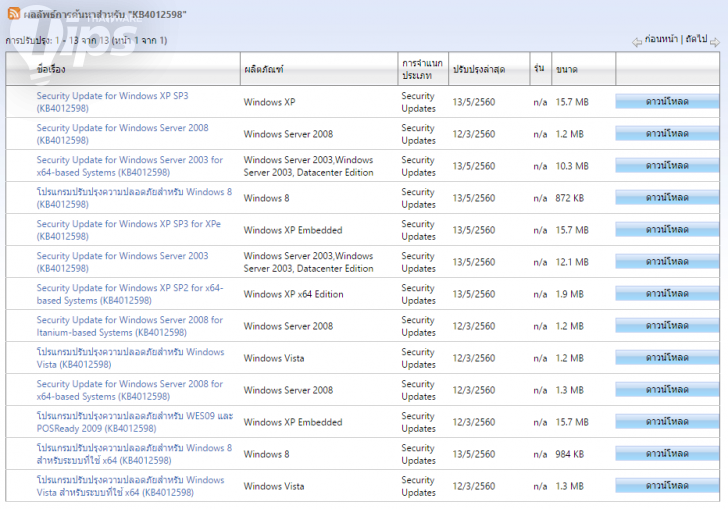Click the '12.1 MB' size cell
This screenshot has width=728, height=509.
(x=572, y=262)
